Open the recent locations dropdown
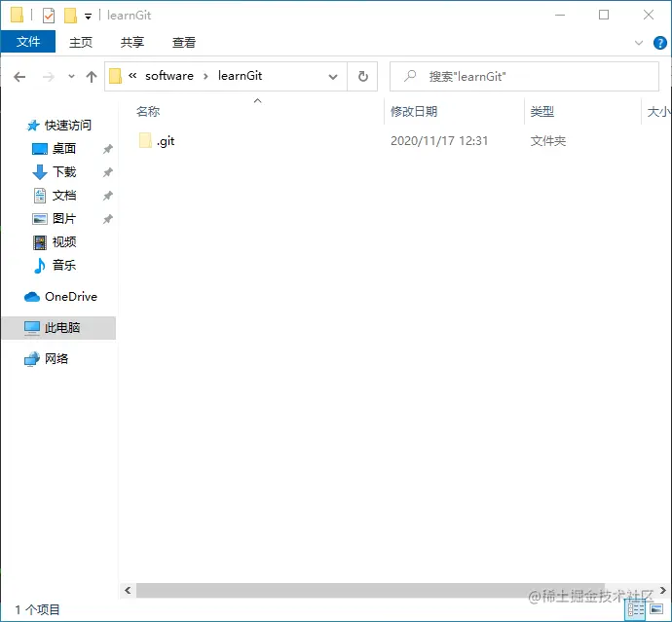The height and width of the screenshot is (622, 672). [71, 77]
